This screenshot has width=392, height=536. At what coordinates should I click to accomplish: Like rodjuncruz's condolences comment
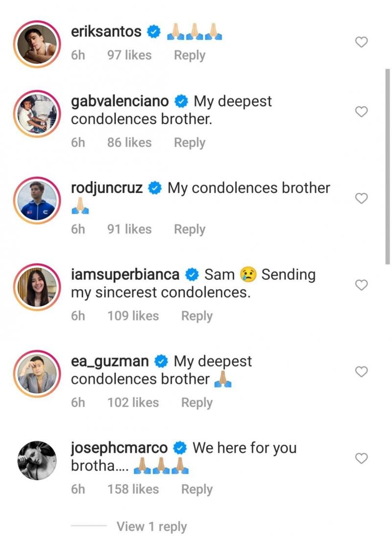[x=361, y=198]
